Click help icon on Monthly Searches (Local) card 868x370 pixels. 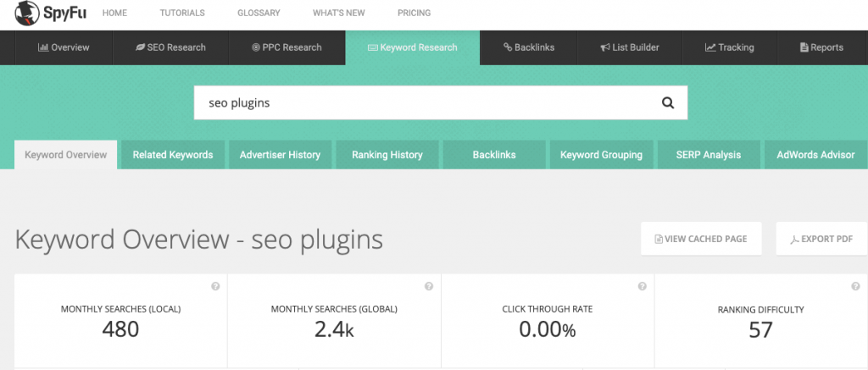215,286
